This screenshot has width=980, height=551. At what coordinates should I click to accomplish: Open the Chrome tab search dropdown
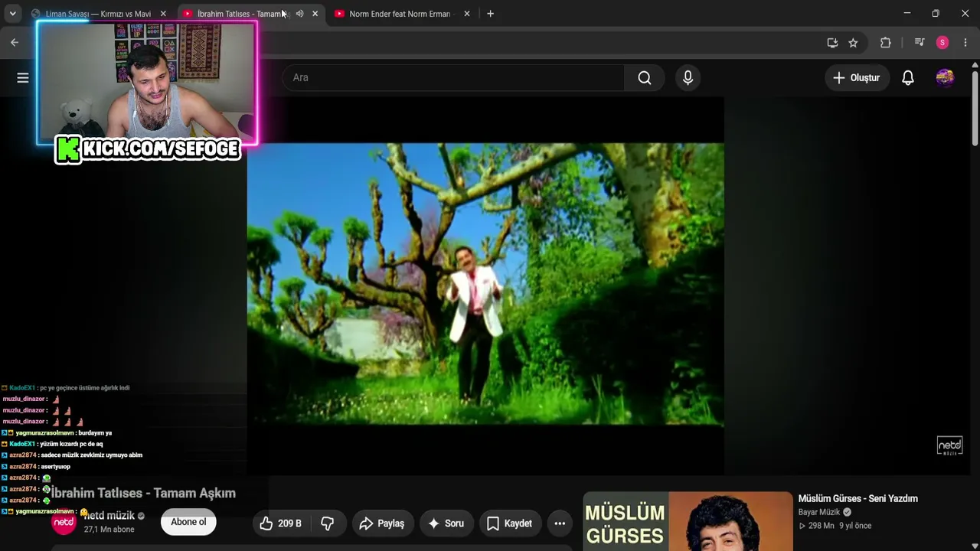coord(12,14)
